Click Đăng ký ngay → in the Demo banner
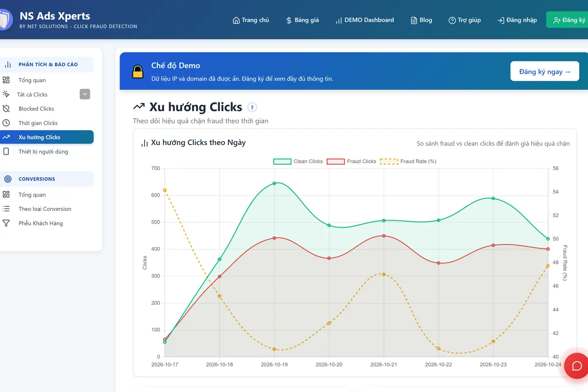 (545, 72)
